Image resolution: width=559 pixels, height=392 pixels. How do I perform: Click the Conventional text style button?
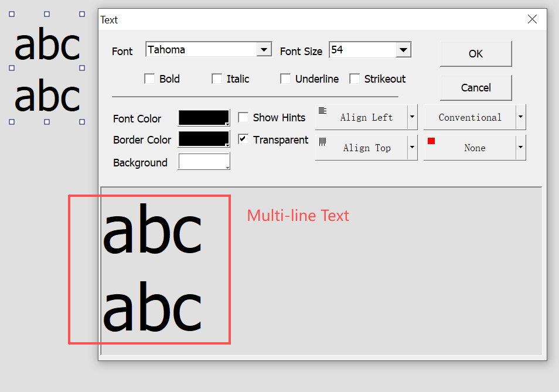(469, 117)
